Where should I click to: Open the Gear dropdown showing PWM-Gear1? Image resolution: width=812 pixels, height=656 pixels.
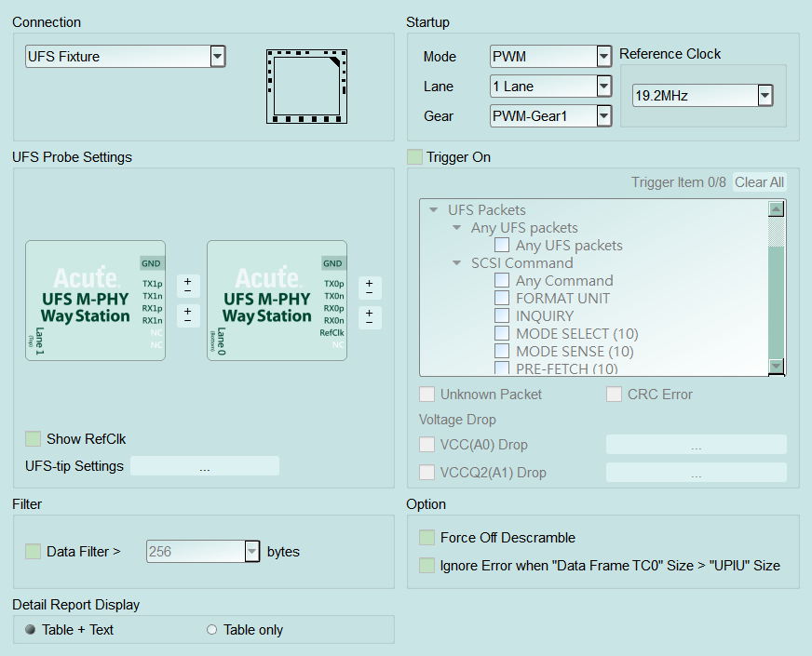pyautogui.click(x=550, y=116)
